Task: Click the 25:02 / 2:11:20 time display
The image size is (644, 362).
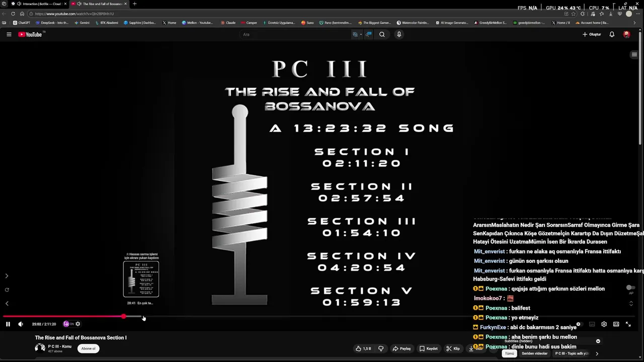Action: coord(44,324)
